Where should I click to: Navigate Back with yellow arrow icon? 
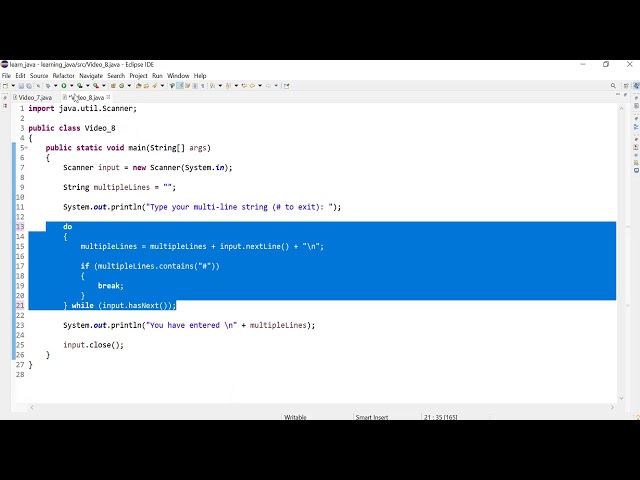click(252, 86)
